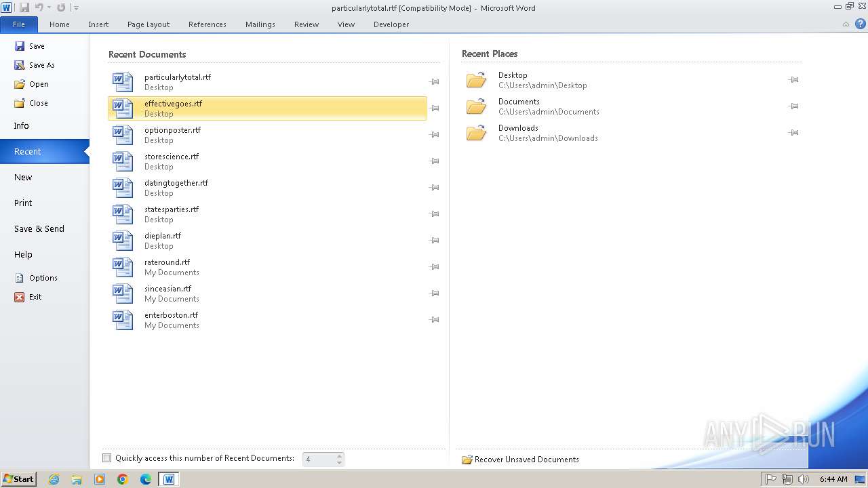Open the Windows Start menu

coord(18,479)
